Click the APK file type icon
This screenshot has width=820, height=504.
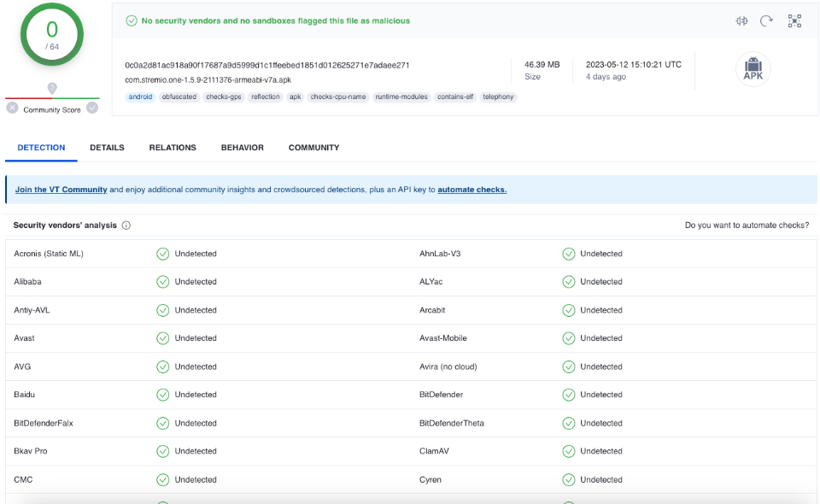(x=753, y=69)
